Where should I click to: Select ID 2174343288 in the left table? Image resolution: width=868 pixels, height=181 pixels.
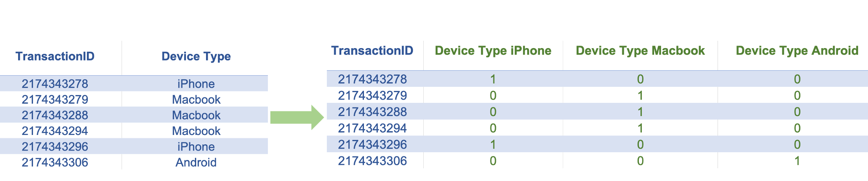pos(55,115)
